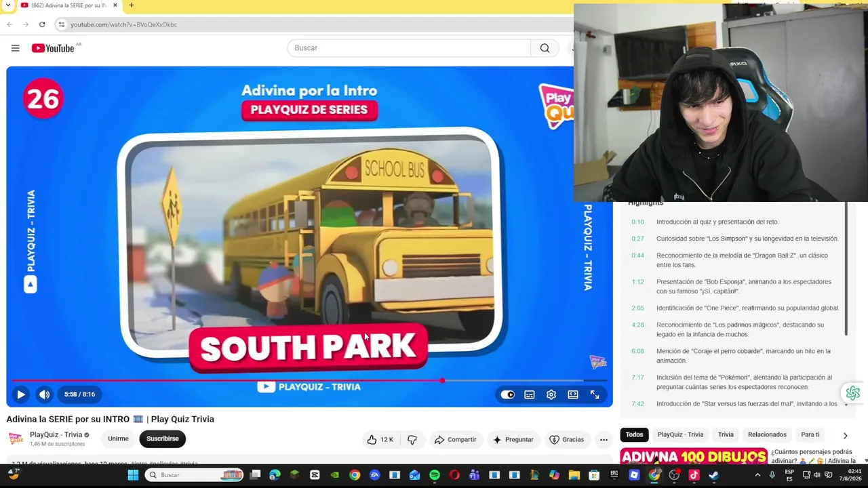
Task: Open the ADIVINA 100 DIBUJOS video thumbnail
Action: tap(693, 457)
